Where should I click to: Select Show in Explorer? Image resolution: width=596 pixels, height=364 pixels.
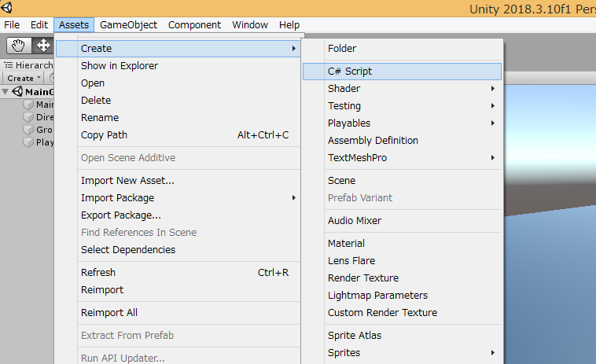point(178,66)
